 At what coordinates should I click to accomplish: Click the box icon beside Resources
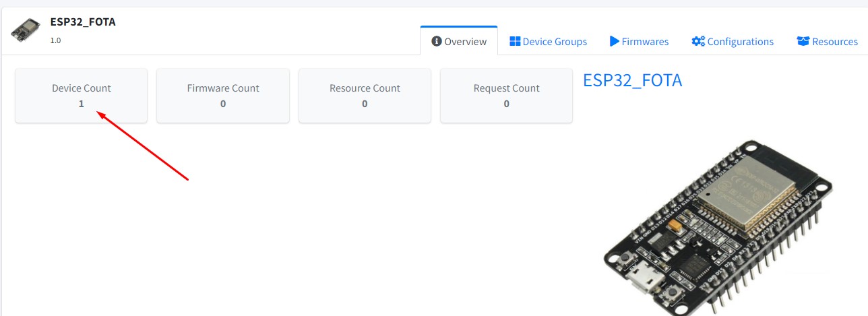tap(803, 42)
